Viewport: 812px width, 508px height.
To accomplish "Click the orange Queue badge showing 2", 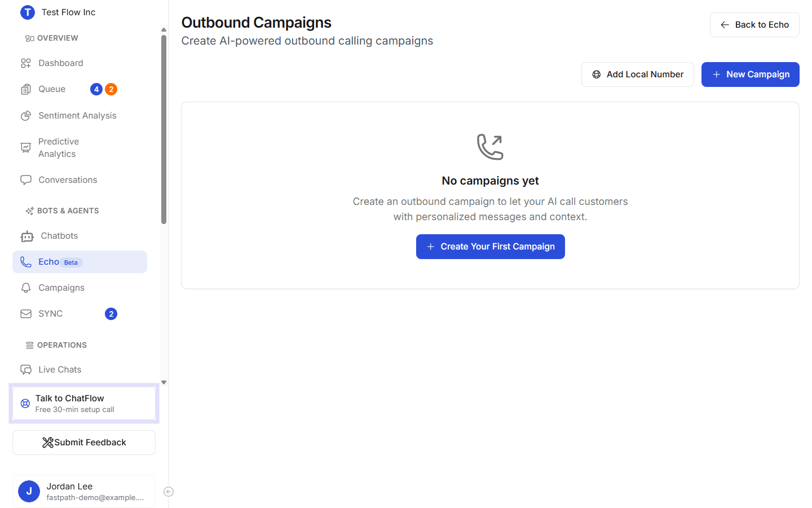I will click(x=111, y=89).
